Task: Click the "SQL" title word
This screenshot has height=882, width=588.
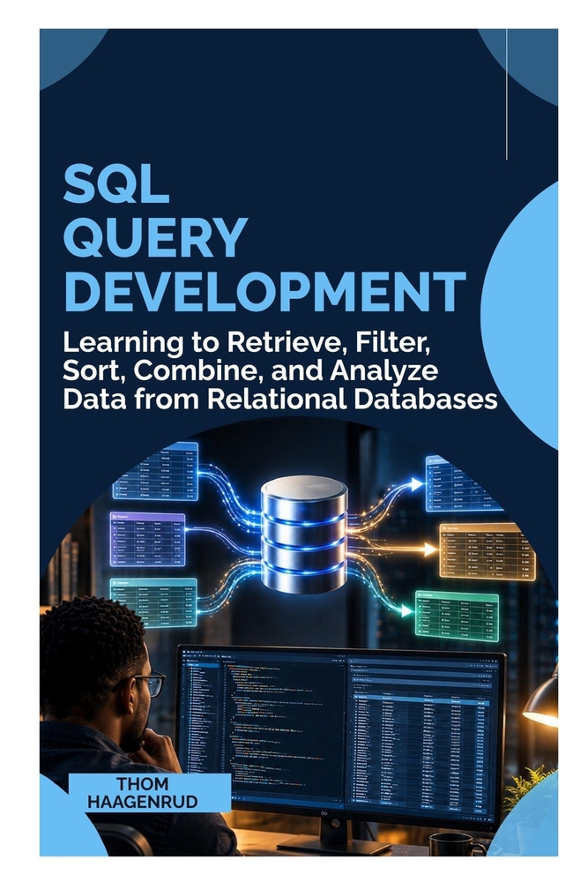Action: 115,186
